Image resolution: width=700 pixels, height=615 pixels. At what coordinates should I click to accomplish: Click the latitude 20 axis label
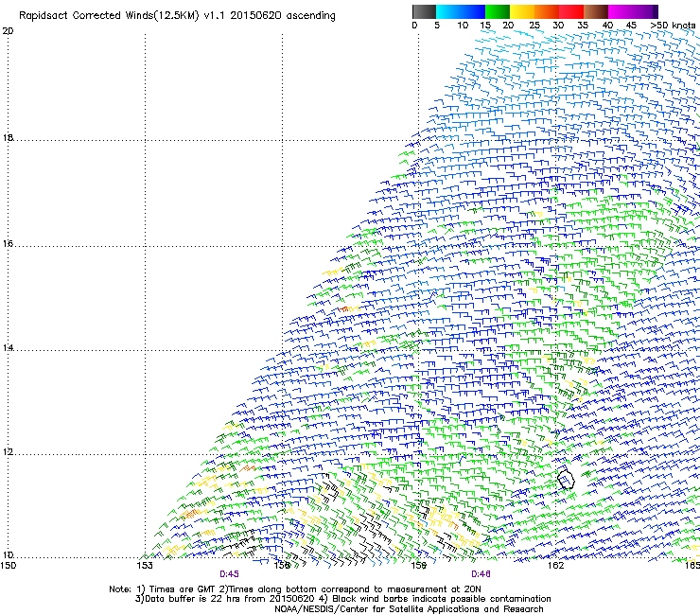(8, 31)
